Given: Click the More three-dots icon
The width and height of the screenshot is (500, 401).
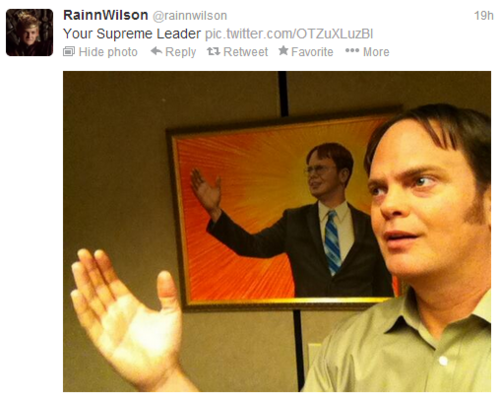Looking at the screenshot, I should click(352, 51).
